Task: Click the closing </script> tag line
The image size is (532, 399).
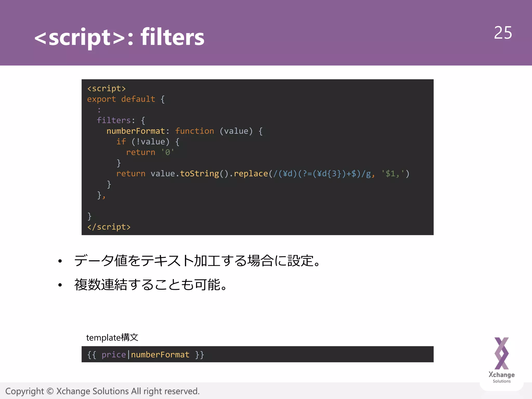Action: 109,227
